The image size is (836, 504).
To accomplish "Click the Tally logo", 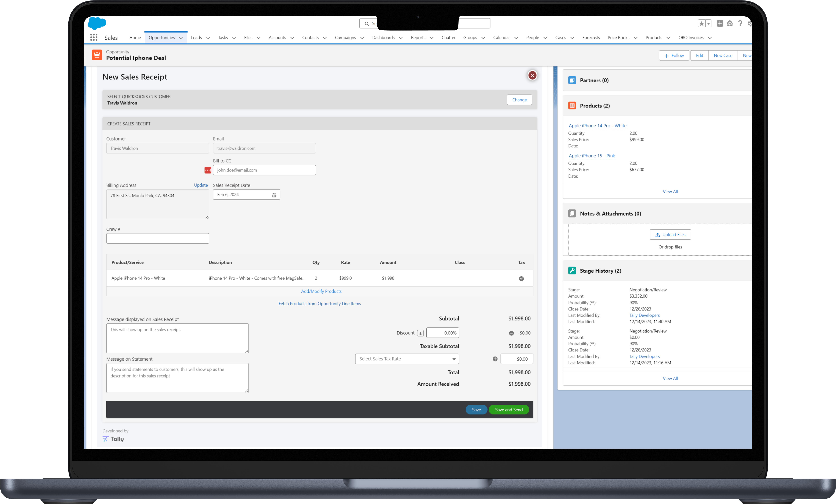I will pyautogui.click(x=113, y=439).
